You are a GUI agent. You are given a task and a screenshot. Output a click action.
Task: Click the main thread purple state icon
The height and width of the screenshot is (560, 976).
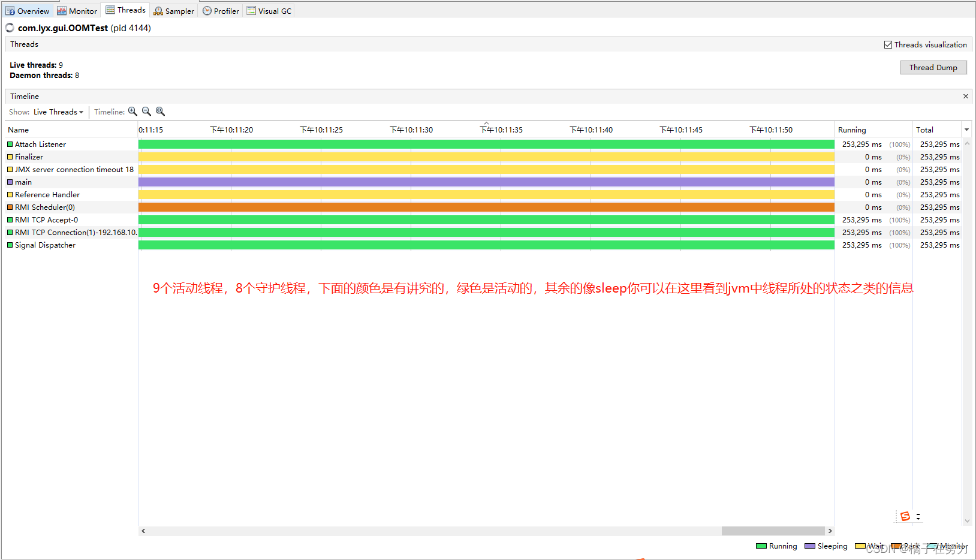[x=10, y=182]
